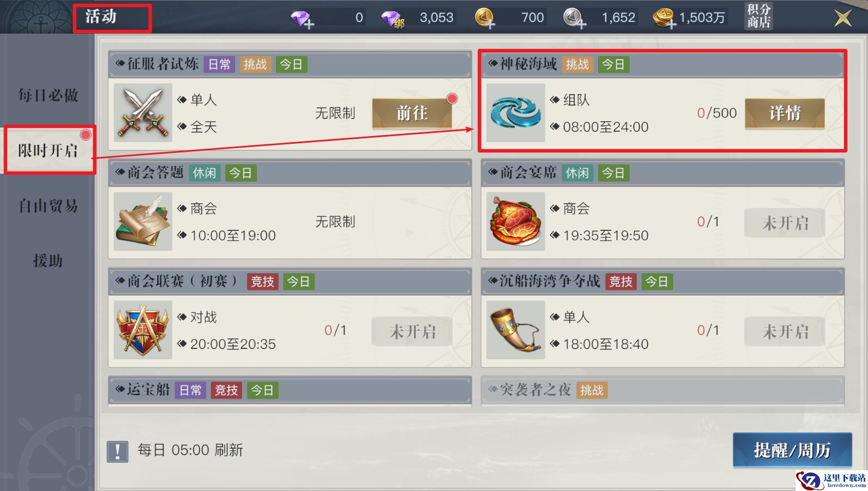Click the shield emblem 商会联赛 icon

coord(143,330)
